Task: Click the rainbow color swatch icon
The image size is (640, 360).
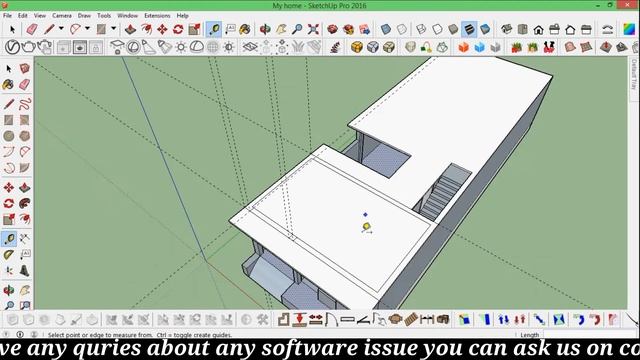Action: pyautogui.click(x=629, y=29)
